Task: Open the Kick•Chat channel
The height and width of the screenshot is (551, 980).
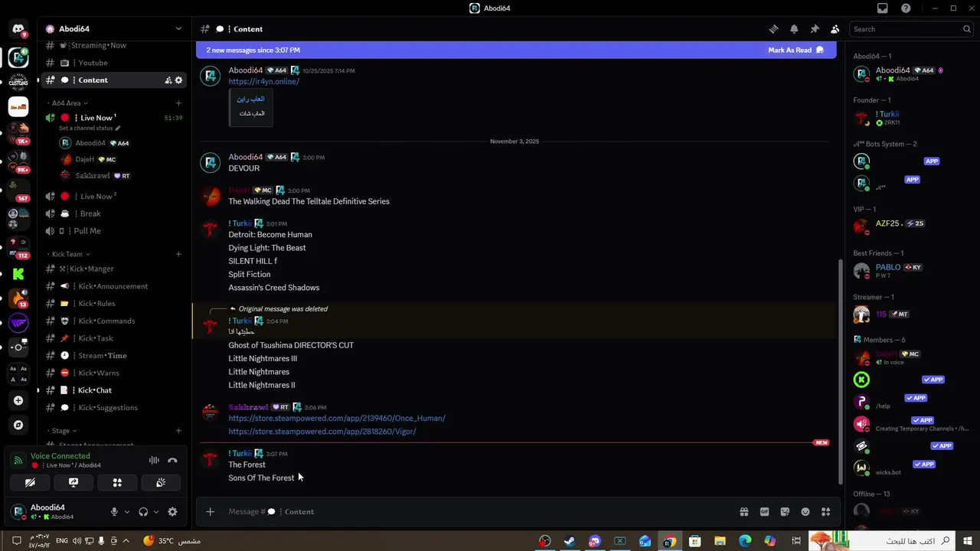Action: (x=115, y=390)
